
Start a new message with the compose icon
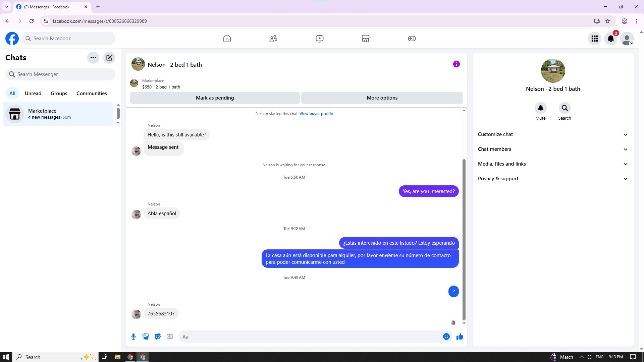109,58
